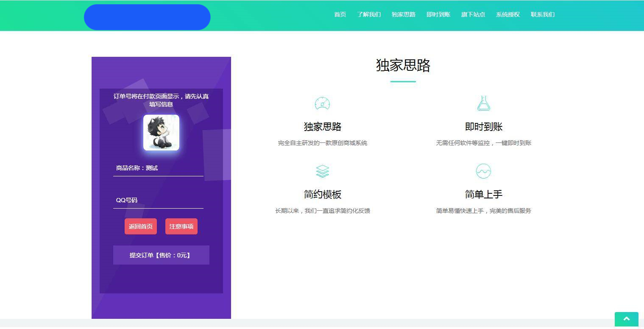Click the flask icon above 即时到账
644x329 pixels.
483,103
